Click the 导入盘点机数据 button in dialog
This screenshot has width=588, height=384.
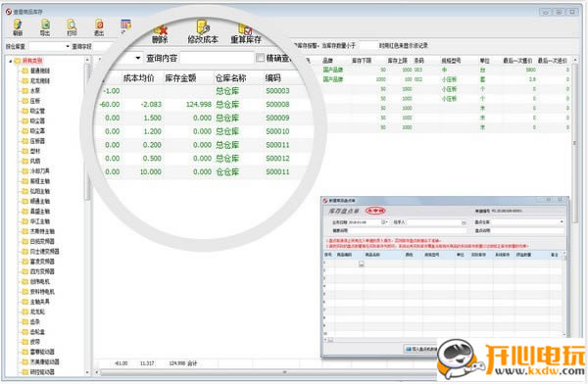(x=420, y=349)
